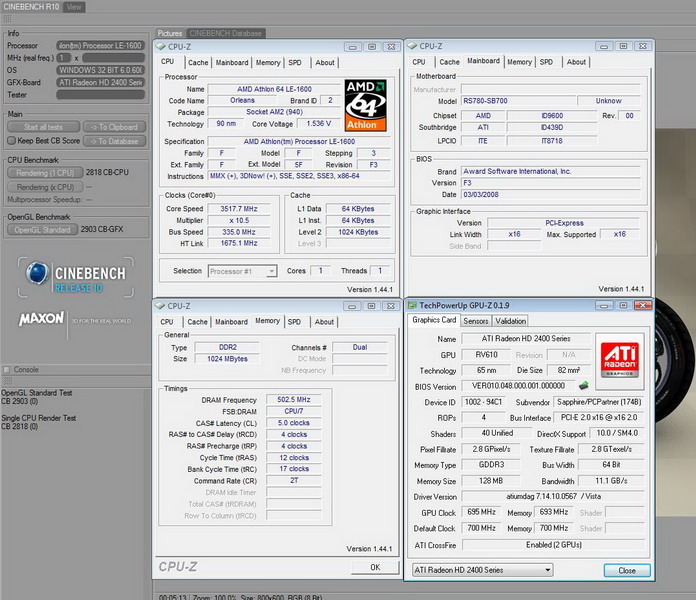Click the OpenGL Standard button
This screenshot has width=696, height=600.
click(x=43, y=229)
